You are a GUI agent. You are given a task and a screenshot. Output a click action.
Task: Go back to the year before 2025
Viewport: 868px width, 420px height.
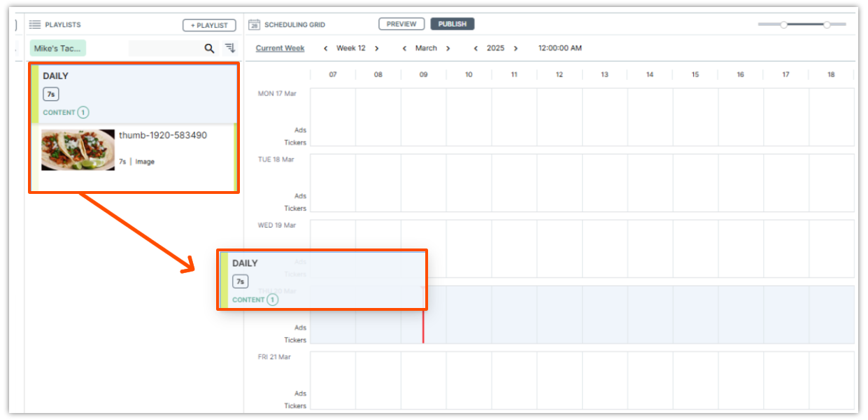476,48
